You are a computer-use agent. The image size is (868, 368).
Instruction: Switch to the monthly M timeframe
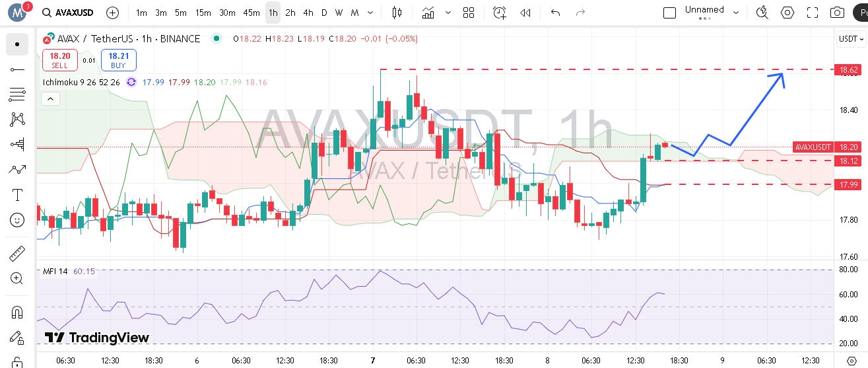pos(355,13)
